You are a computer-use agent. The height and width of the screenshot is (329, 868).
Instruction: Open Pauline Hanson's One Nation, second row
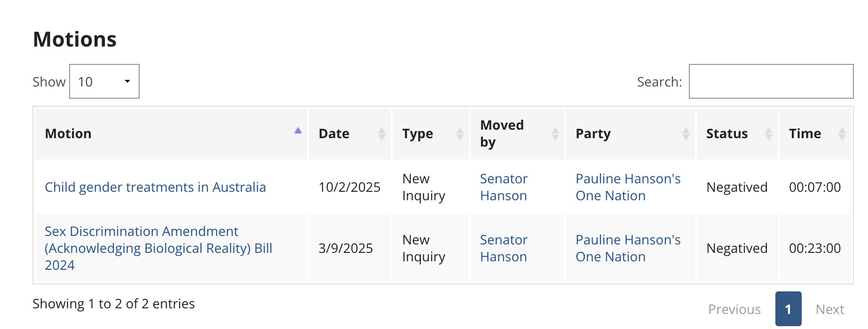pos(628,248)
